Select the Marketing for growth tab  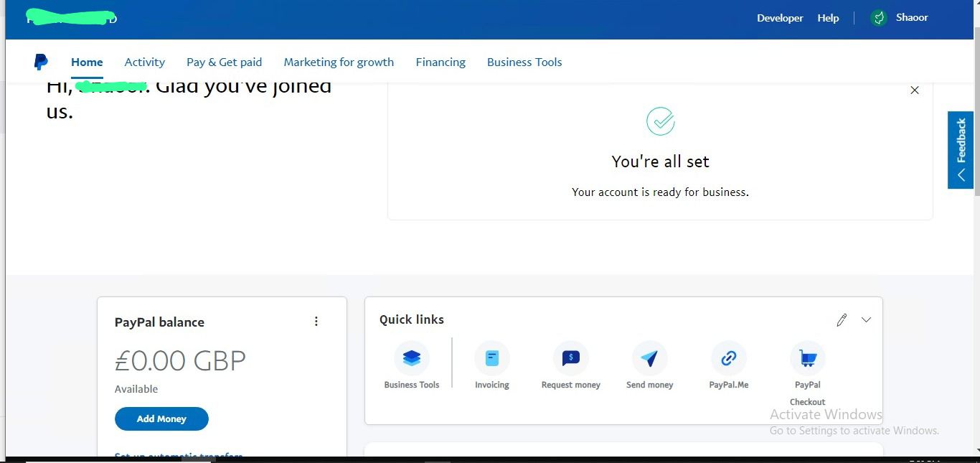coord(339,62)
